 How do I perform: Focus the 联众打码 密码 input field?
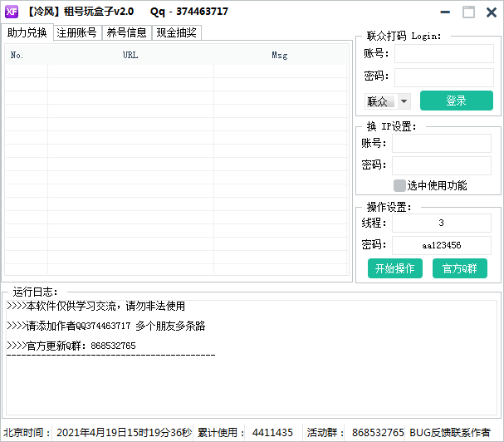click(443, 76)
